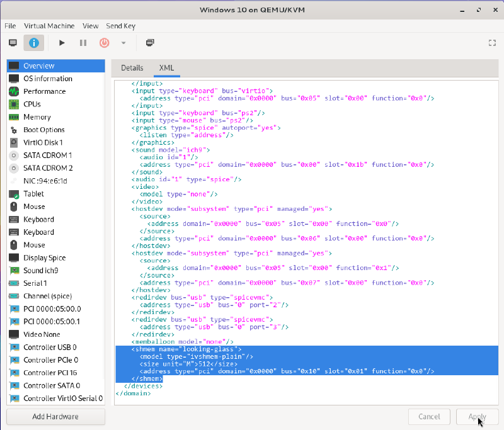Viewport: 504px width, 430px height.
Task: Select Controller PCI 16
Action: [x=56, y=373]
